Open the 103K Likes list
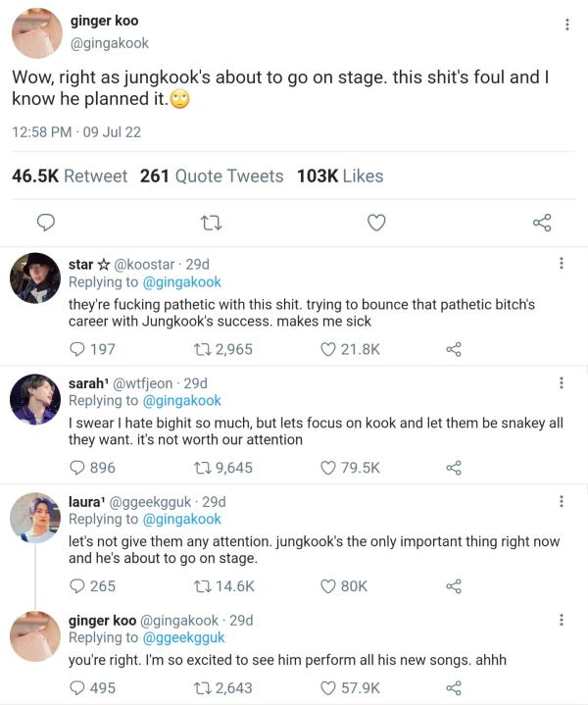The height and width of the screenshot is (705, 588). pyautogui.click(x=340, y=176)
